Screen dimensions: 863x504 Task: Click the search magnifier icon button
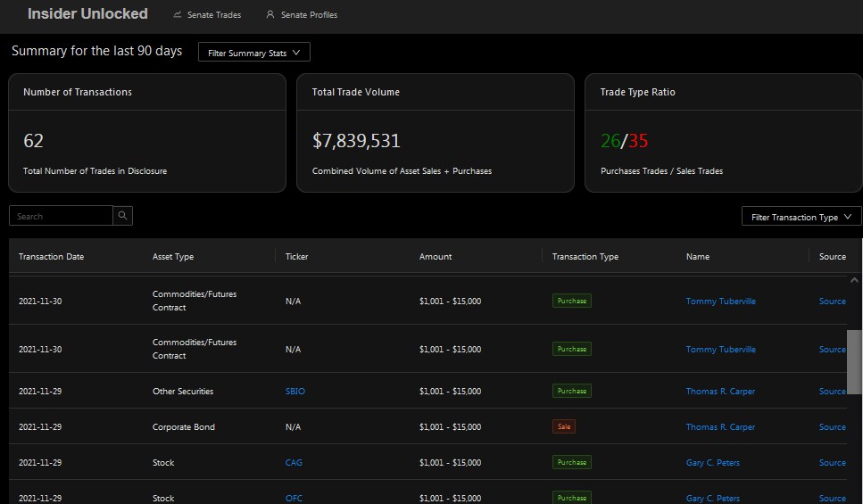tap(123, 216)
